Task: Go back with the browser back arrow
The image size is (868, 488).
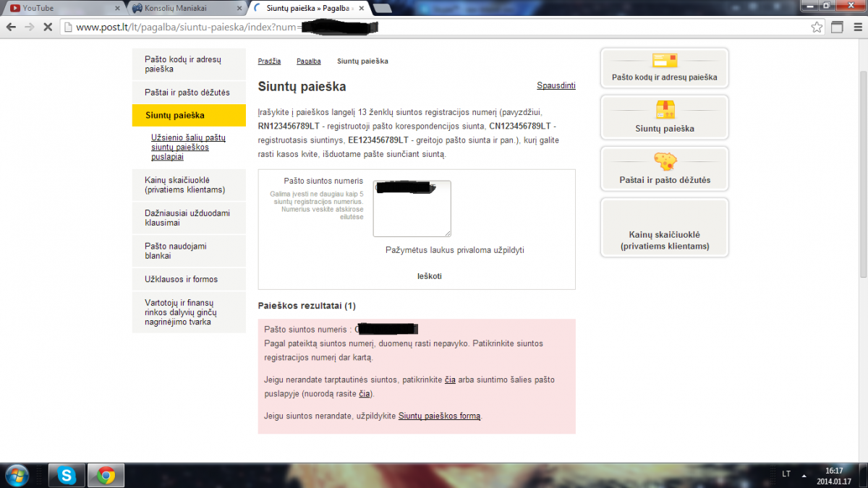Action: tap(12, 27)
